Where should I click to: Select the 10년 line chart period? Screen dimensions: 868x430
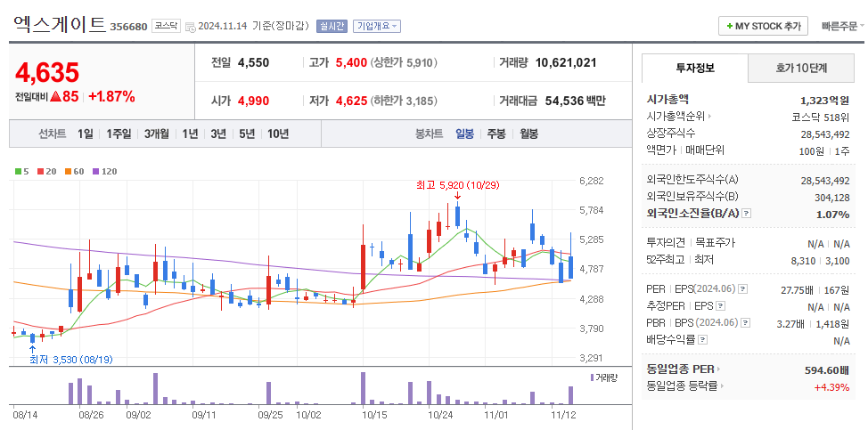pos(278,134)
